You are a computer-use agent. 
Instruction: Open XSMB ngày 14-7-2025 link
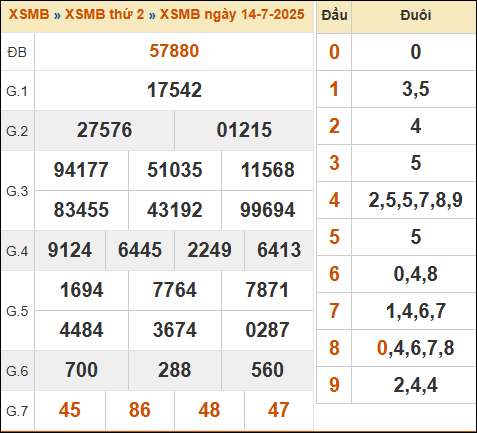pyautogui.click(x=232, y=14)
